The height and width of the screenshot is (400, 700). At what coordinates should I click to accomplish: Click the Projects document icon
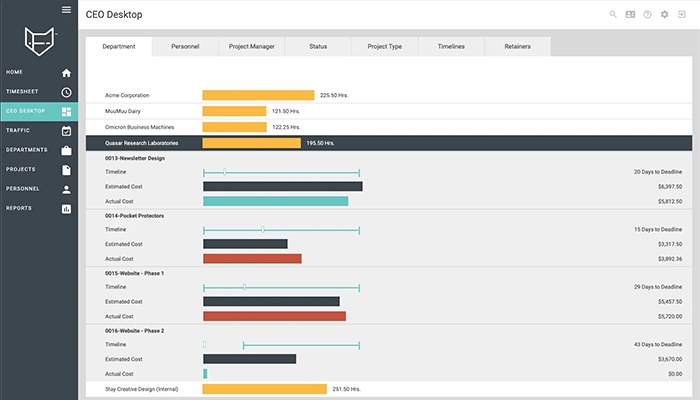point(66,169)
